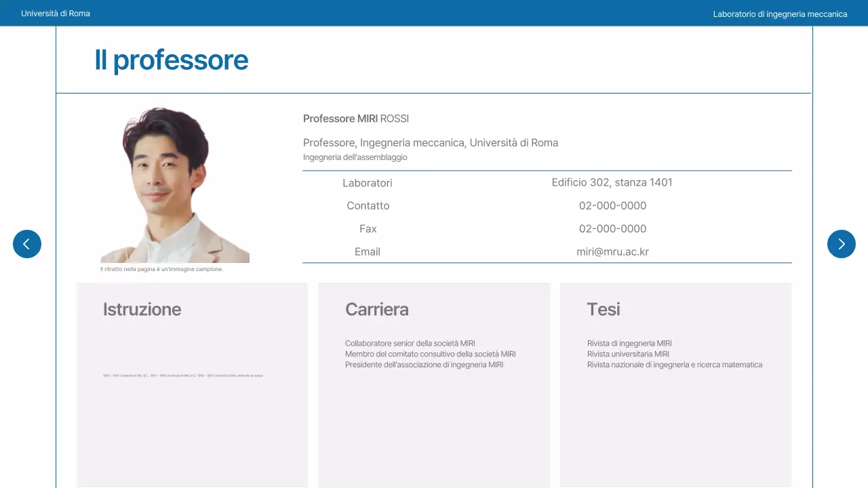This screenshot has width=868, height=488.
Task: Open the "Rivista universitaria MIRI" entry
Action: [x=628, y=354]
